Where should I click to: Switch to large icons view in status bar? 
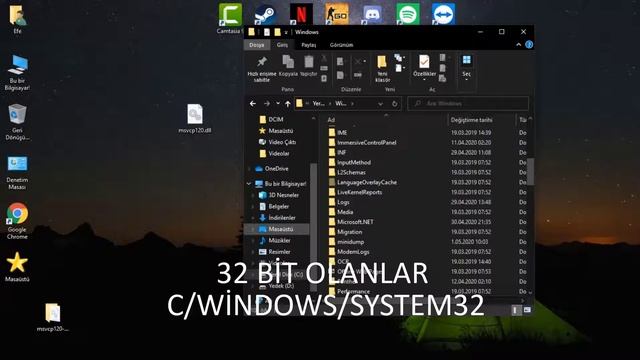coord(527,310)
